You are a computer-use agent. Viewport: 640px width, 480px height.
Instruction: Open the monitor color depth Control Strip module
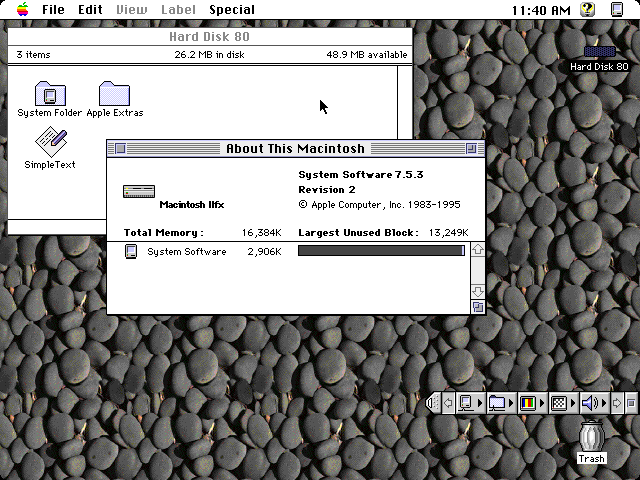(x=532, y=403)
